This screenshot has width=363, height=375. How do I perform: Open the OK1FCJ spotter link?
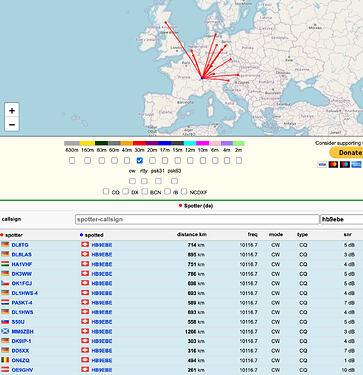(22, 283)
